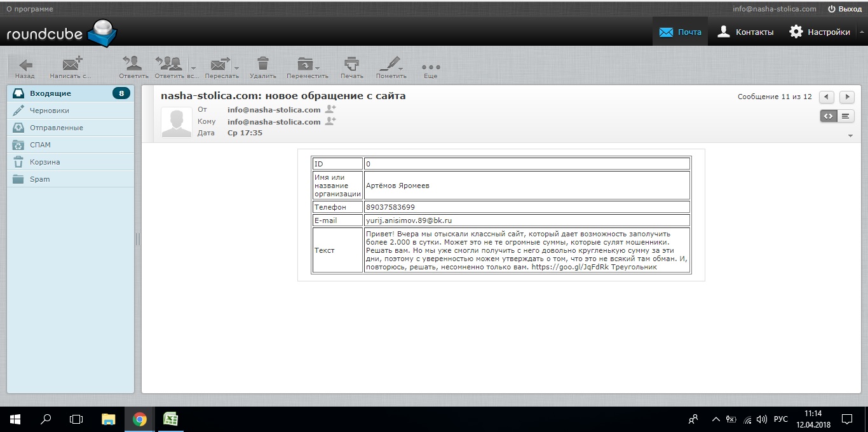Add sender to contacts icon

click(x=330, y=109)
